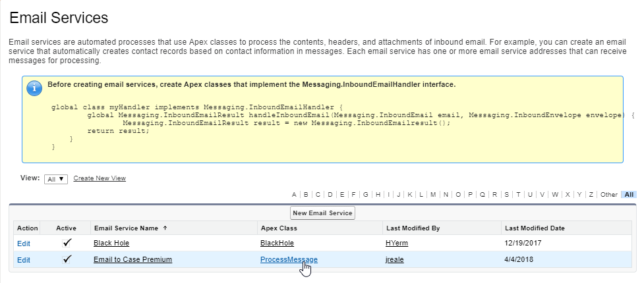The width and height of the screenshot is (644, 283).
Task: Click New Email Service button
Action: (322, 213)
